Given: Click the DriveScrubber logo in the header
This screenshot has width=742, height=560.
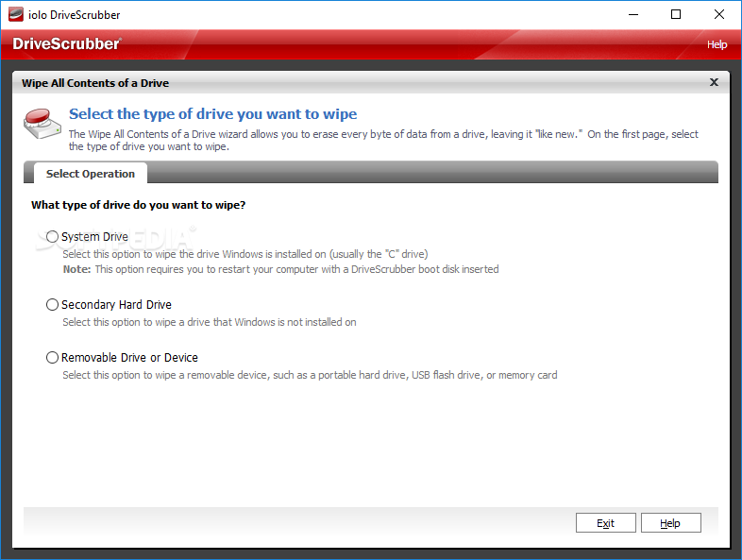Looking at the screenshot, I should point(67,43).
